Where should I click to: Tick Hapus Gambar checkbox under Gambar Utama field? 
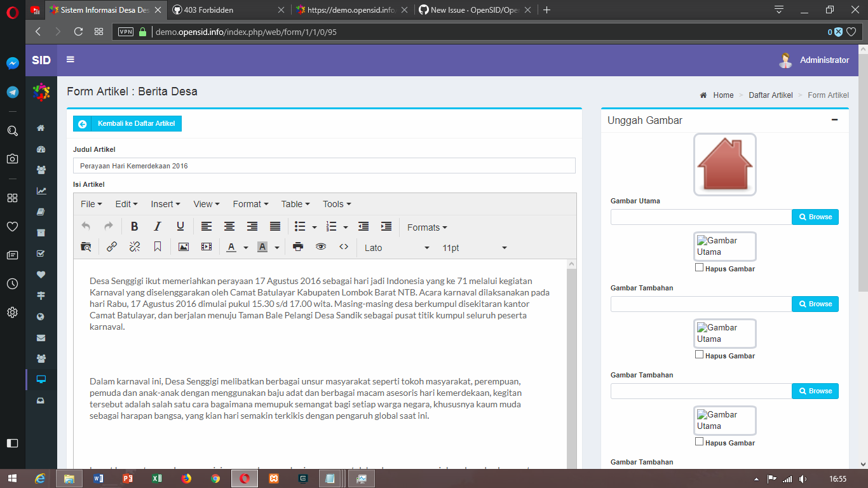pos(700,268)
